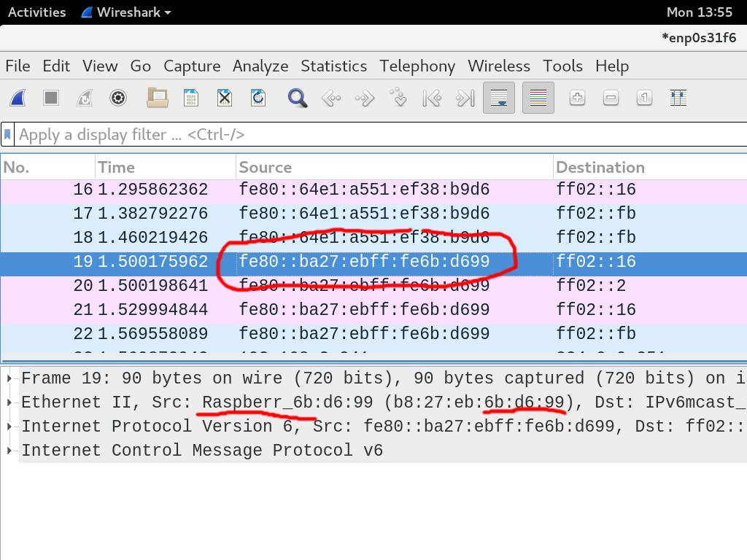The width and height of the screenshot is (747, 560).
Task: Find a packet with magnifier icon
Action: click(x=298, y=98)
